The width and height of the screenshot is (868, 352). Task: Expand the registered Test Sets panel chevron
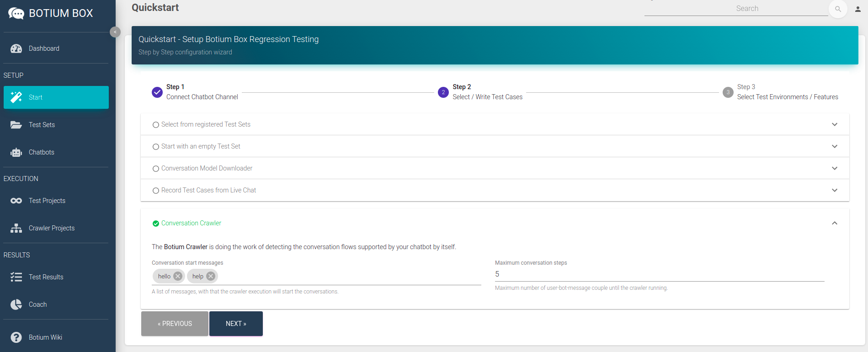click(x=835, y=124)
